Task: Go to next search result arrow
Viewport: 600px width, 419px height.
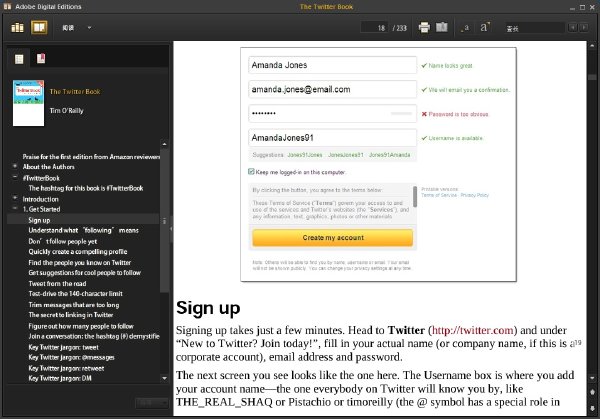Action: [584, 28]
